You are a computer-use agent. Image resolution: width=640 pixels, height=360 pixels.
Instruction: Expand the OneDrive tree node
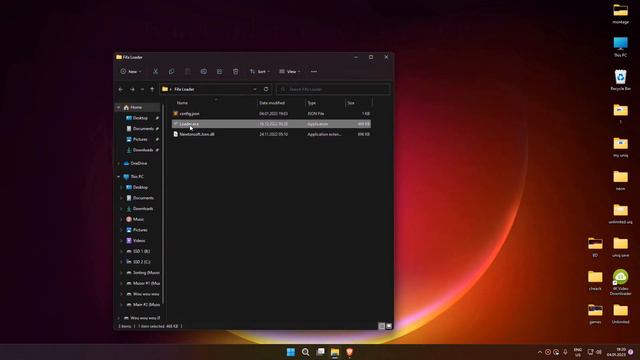(118, 163)
